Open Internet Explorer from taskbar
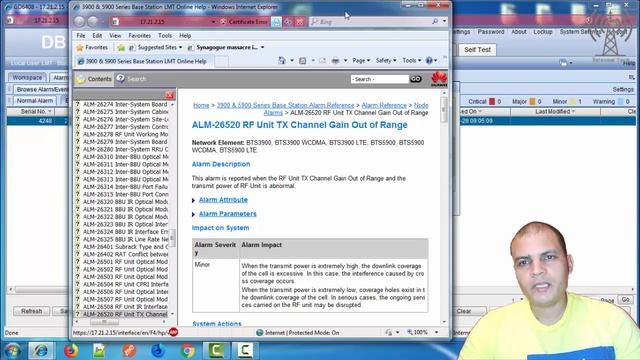640x360 pixels. click(x=40, y=351)
